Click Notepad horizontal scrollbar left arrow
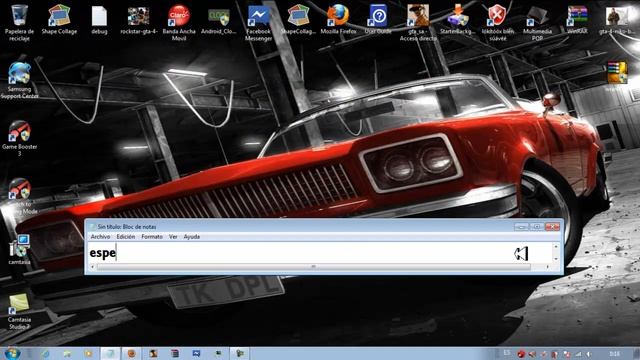This screenshot has width=640, height=360. [92, 267]
